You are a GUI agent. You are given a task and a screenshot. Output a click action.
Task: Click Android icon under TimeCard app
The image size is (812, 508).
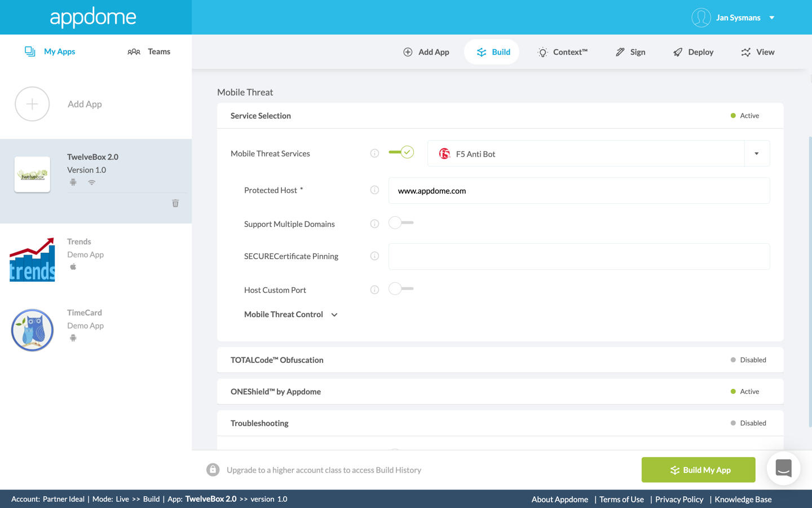73,338
